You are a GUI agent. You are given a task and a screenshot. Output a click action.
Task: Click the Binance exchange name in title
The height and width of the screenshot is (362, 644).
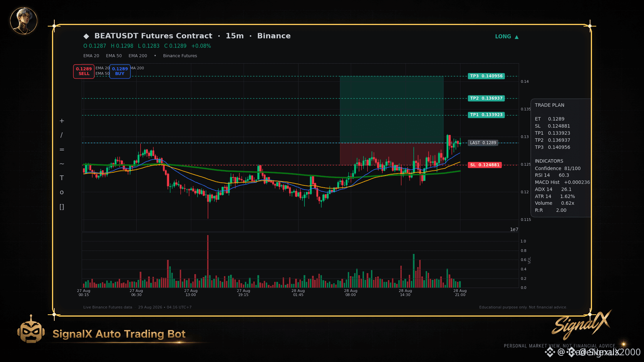(274, 36)
